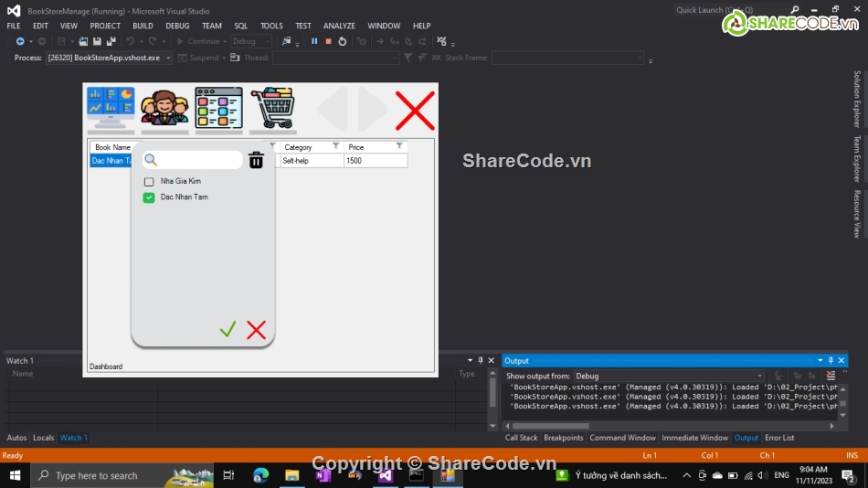Check the Nha Gia Kim checkbox
Viewport: 868px width, 488px height.
149,182
